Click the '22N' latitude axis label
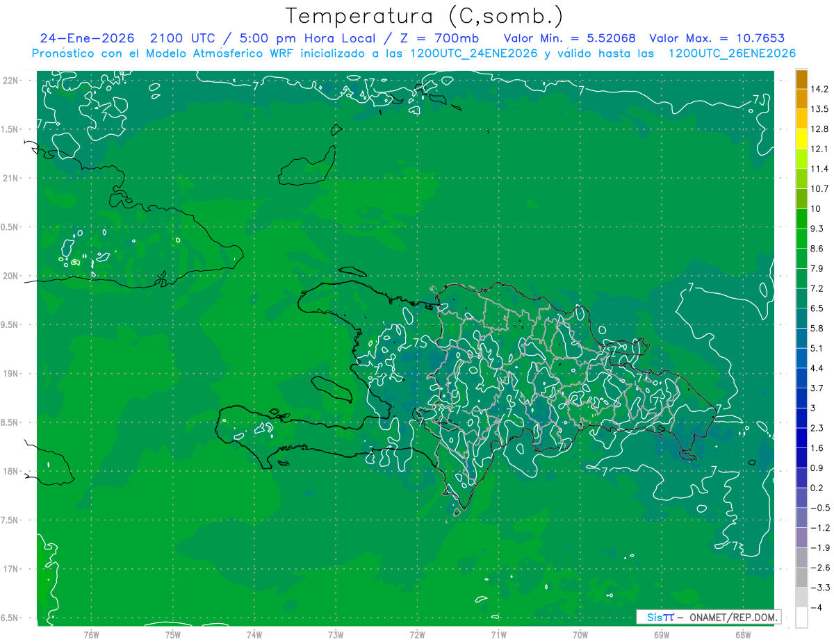This screenshot has height=644, width=834. coord(10,80)
